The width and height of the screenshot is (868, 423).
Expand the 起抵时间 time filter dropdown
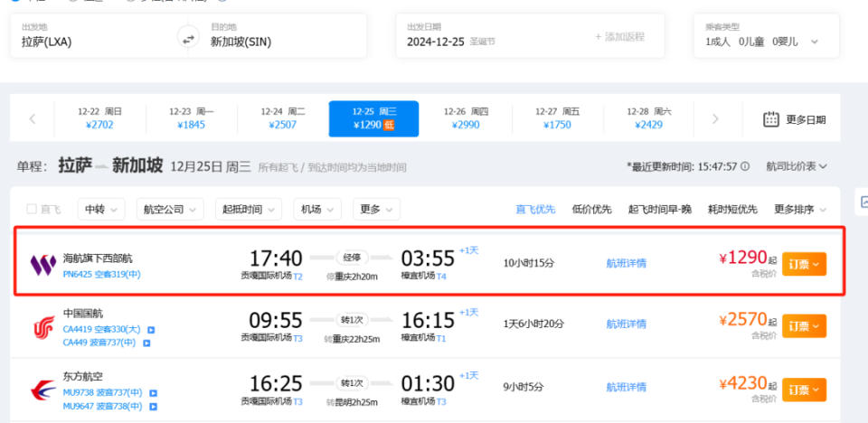pyautogui.click(x=249, y=210)
